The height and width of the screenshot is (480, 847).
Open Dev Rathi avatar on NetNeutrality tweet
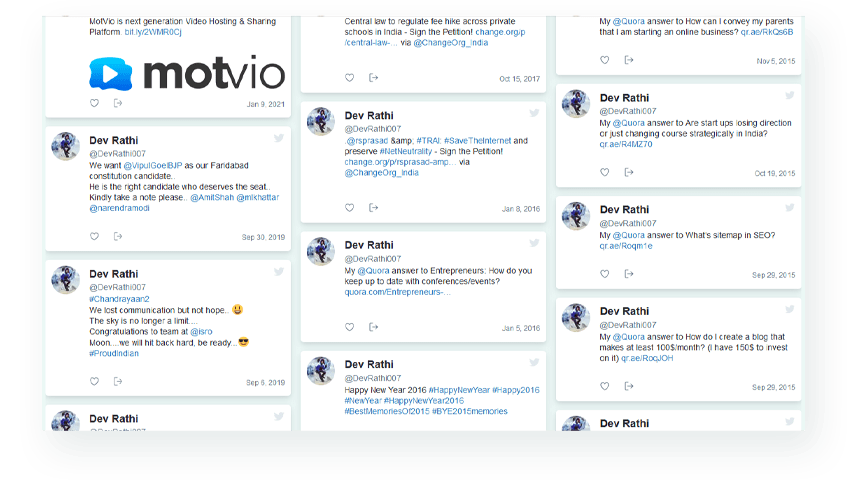[321, 121]
